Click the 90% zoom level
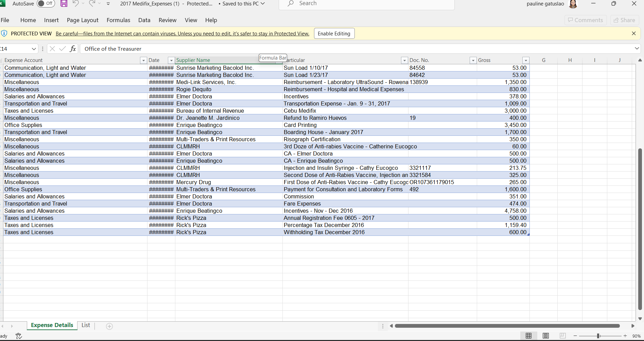The height and width of the screenshot is (341, 644). tap(636, 336)
